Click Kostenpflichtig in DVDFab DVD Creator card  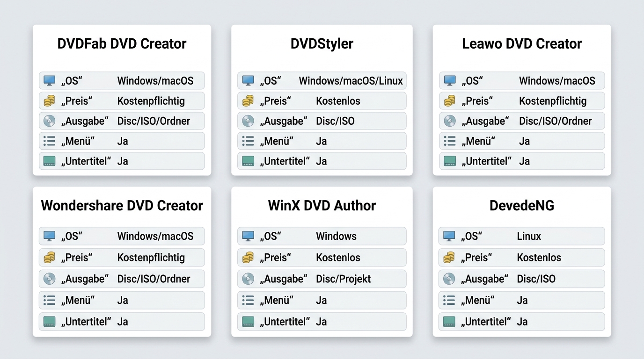point(151,101)
